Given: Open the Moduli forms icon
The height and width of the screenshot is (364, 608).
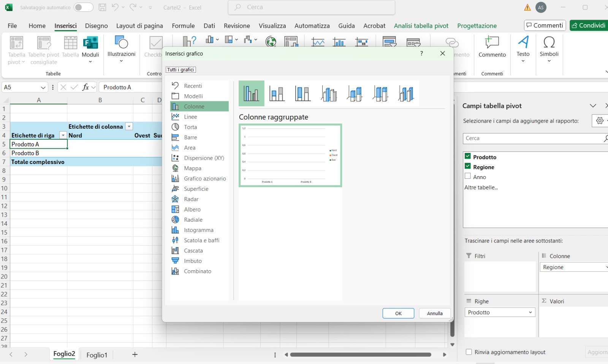Looking at the screenshot, I should 90,43.
